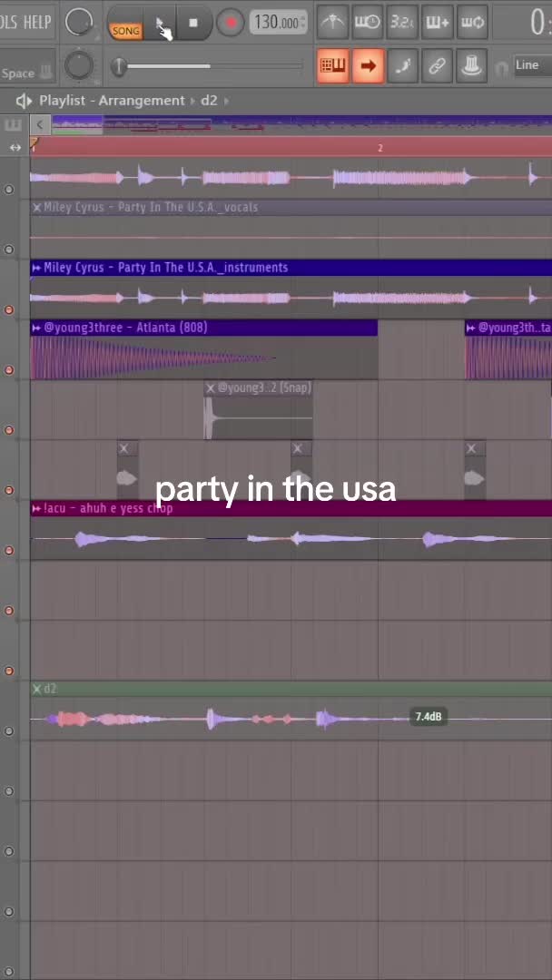Screen dimensions: 552x980
Task: Select the @young3three - Atlanta (808) clip title
Action: click(125, 328)
